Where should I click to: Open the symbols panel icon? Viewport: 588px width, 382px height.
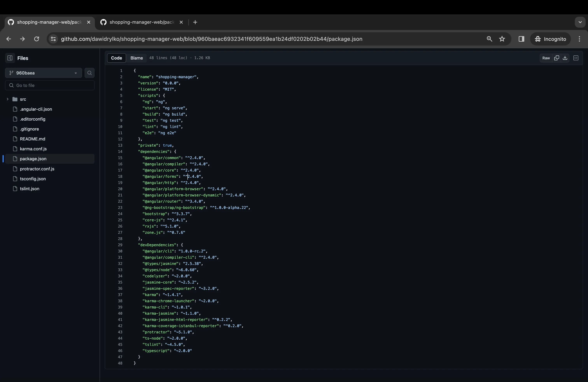click(x=576, y=58)
